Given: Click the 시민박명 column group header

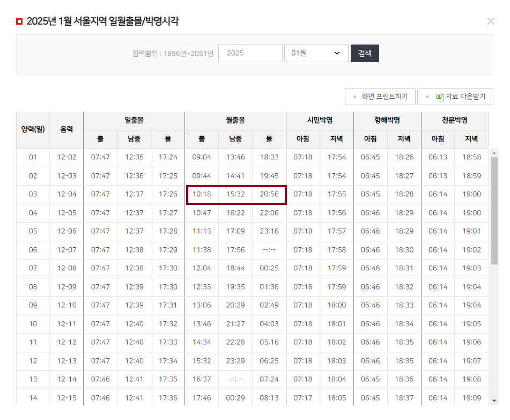Looking at the screenshot, I should pos(320,120).
